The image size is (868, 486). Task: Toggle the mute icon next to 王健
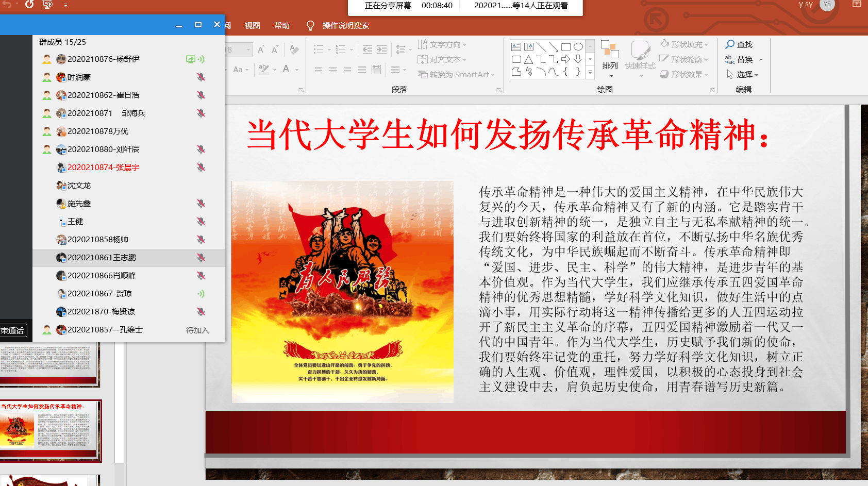point(201,222)
